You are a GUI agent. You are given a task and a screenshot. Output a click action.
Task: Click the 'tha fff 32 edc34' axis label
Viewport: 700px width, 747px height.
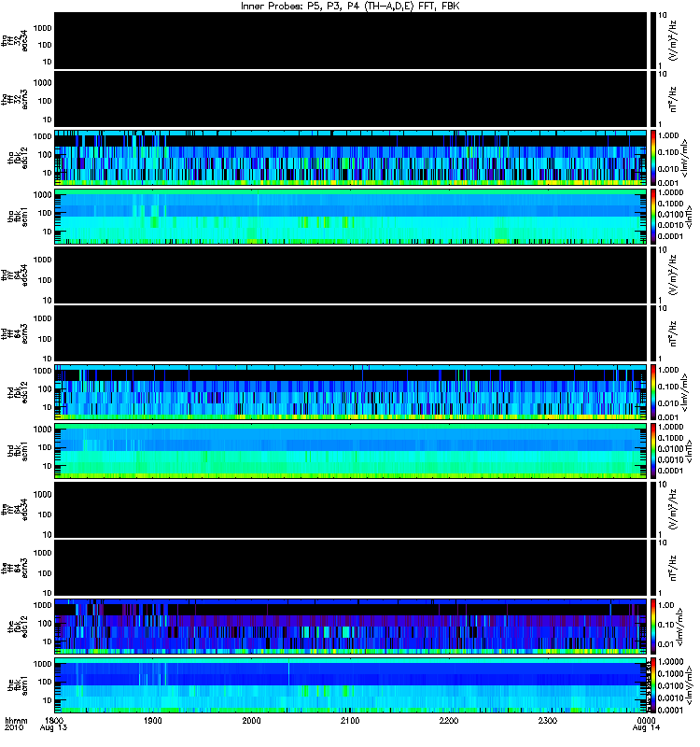[x=14, y=40]
